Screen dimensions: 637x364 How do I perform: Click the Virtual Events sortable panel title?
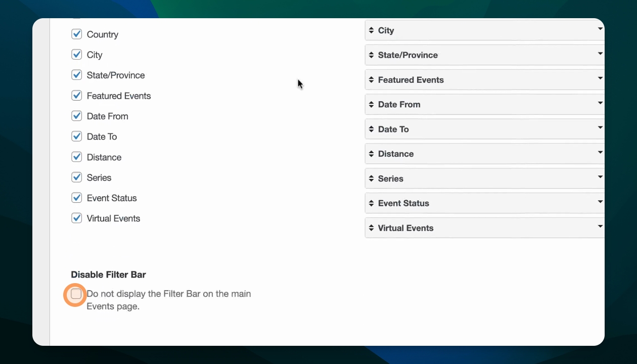tap(406, 228)
